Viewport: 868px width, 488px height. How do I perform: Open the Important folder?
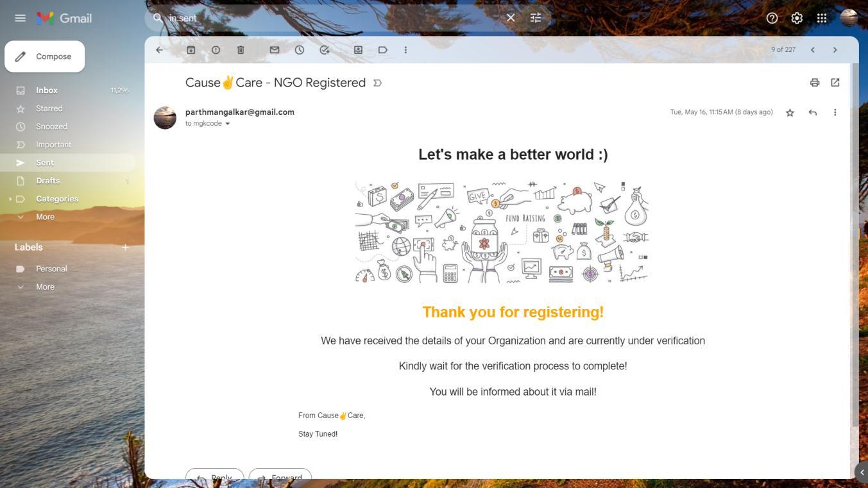point(68,144)
